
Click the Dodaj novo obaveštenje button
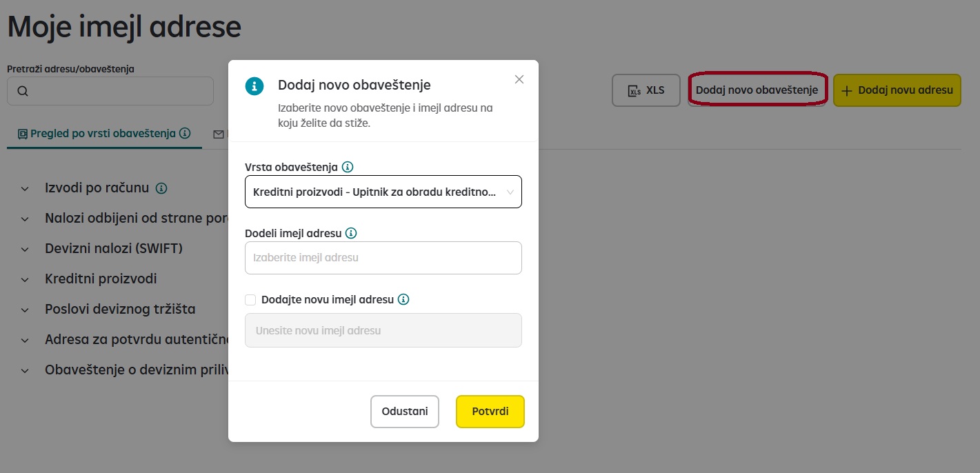757,90
